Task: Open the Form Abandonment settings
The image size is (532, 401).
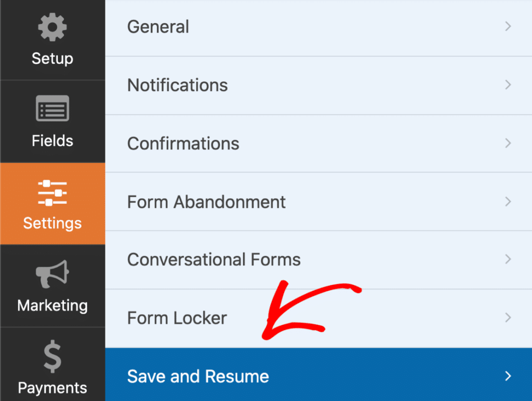Action: (x=206, y=202)
